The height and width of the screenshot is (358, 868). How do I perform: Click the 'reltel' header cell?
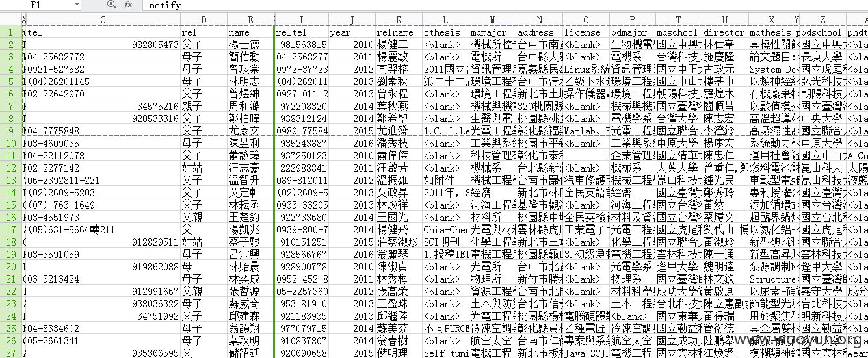[x=302, y=32]
